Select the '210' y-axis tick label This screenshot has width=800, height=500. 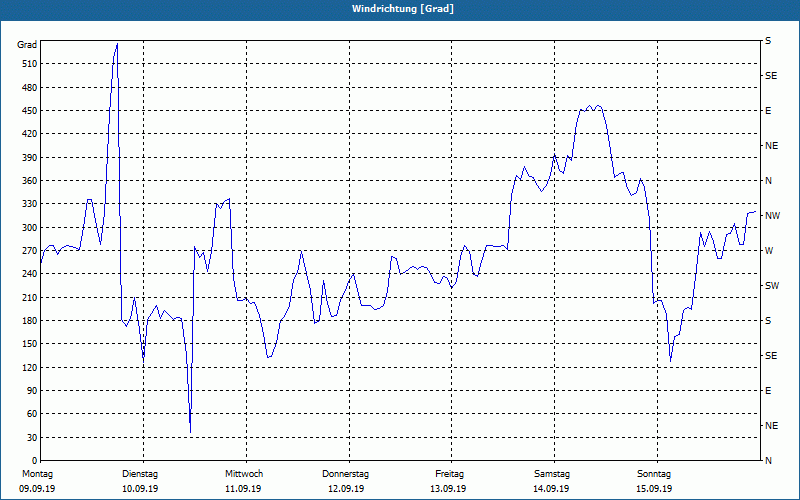coord(30,297)
